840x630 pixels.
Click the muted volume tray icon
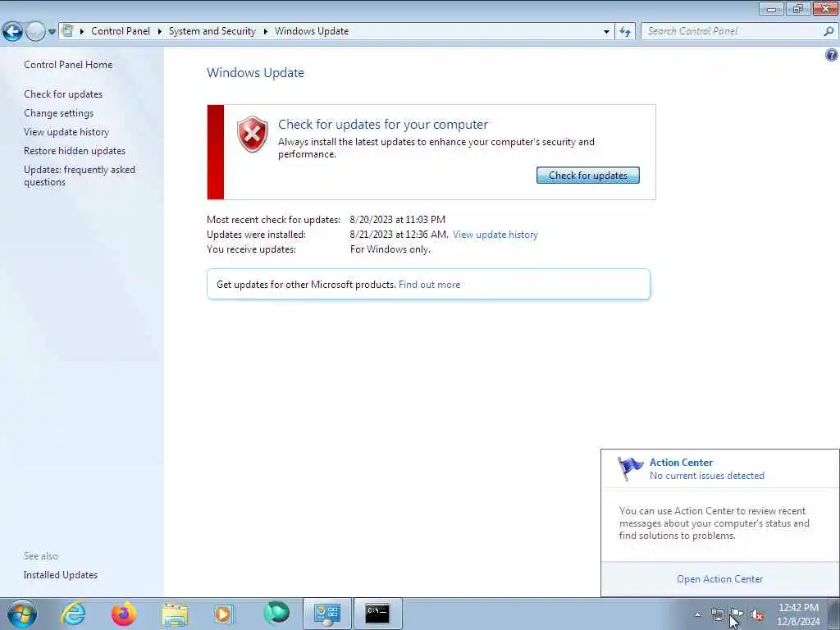(x=757, y=615)
